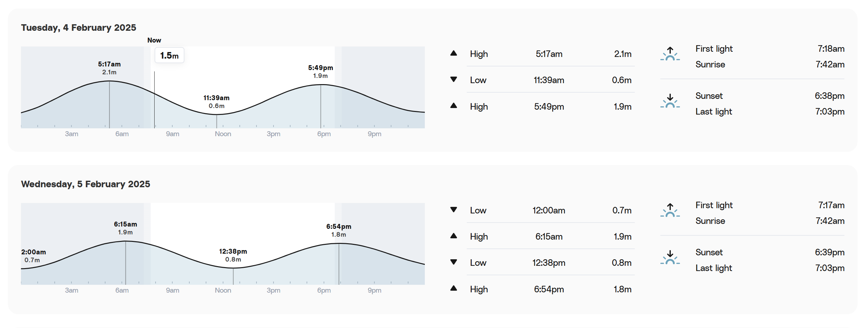Click up triangle beside Wednesday 6:54pm High
Viewport: 868px width, 328px height.
point(454,289)
